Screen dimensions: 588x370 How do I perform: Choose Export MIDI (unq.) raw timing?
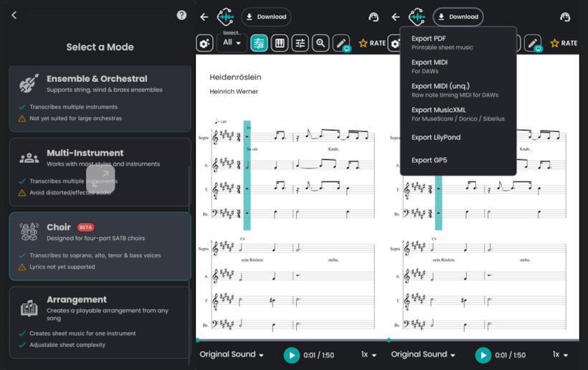458,90
